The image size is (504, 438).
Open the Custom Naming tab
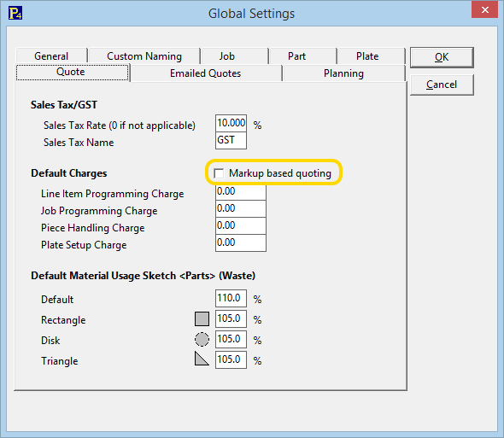coord(144,55)
